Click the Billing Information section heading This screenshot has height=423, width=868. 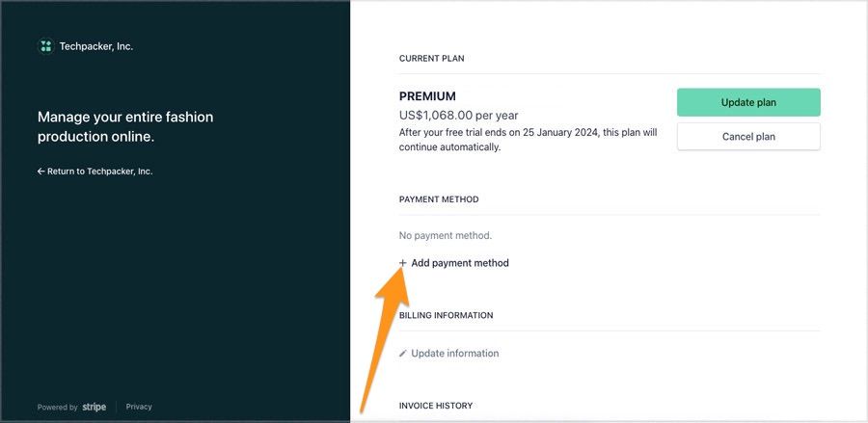tap(447, 315)
